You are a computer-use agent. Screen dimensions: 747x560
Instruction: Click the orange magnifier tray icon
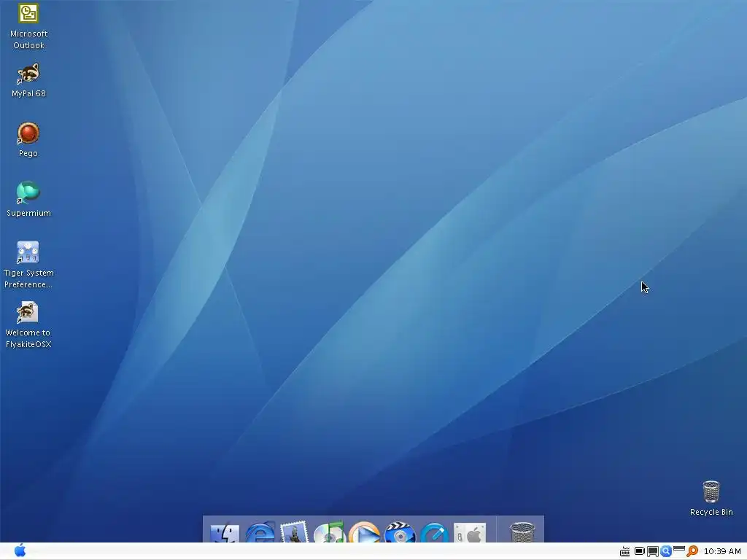[692, 551]
